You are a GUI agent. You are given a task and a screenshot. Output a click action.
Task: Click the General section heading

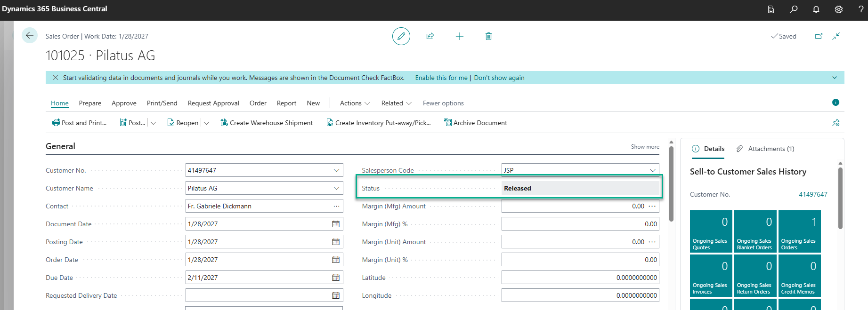click(x=60, y=146)
